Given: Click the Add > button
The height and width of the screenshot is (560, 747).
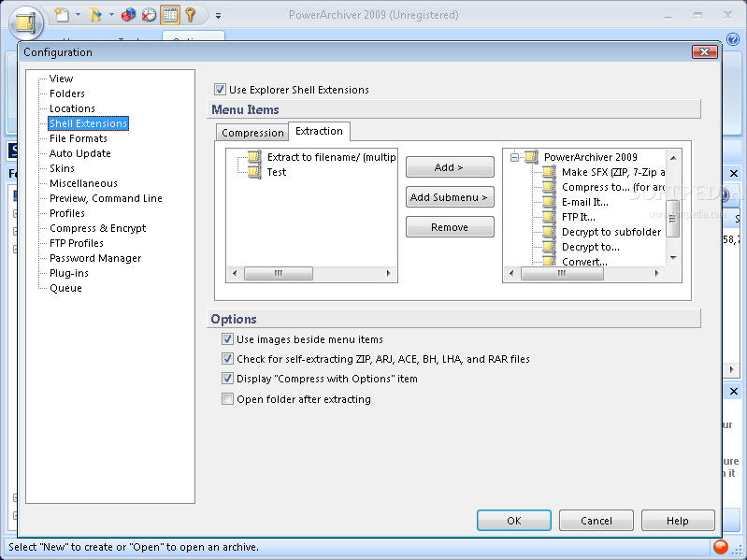Looking at the screenshot, I should coord(450,167).
